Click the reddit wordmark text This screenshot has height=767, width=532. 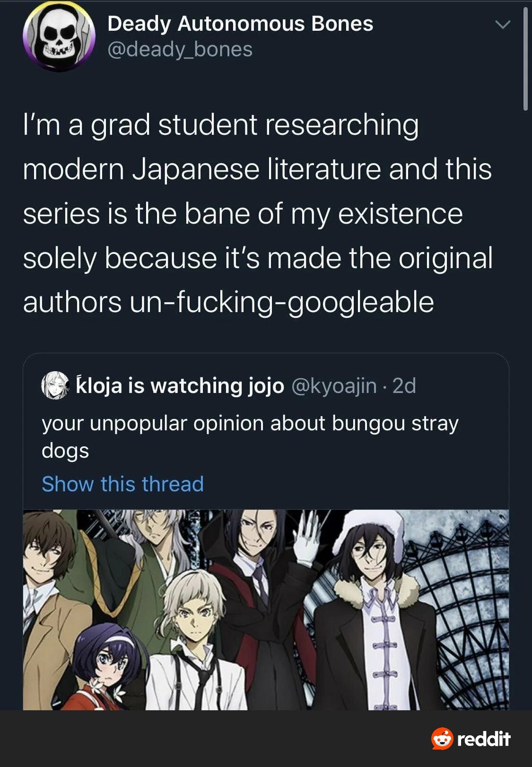(x=484, y=739)
